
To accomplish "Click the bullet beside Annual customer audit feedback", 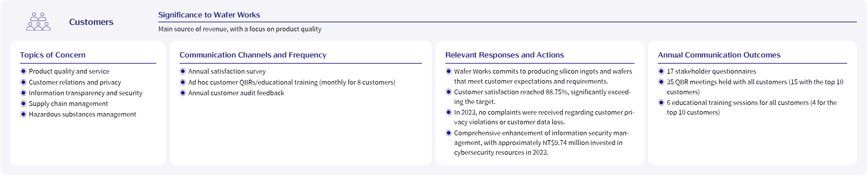I will (x=183, y=93).
